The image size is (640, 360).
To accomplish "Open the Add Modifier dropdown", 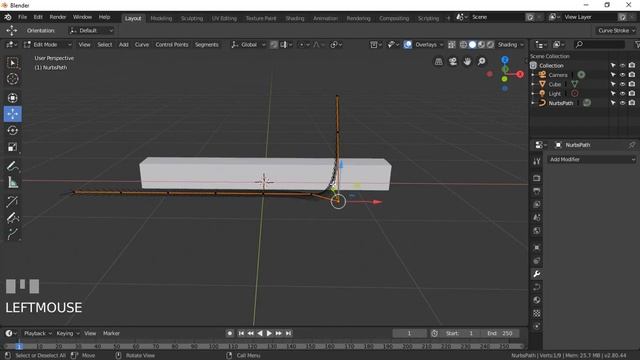I will [592, 160].
